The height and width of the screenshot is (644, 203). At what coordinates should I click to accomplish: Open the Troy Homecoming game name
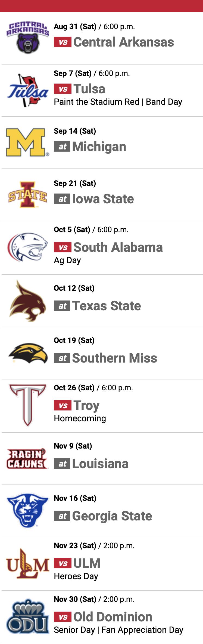pos(86,405)
